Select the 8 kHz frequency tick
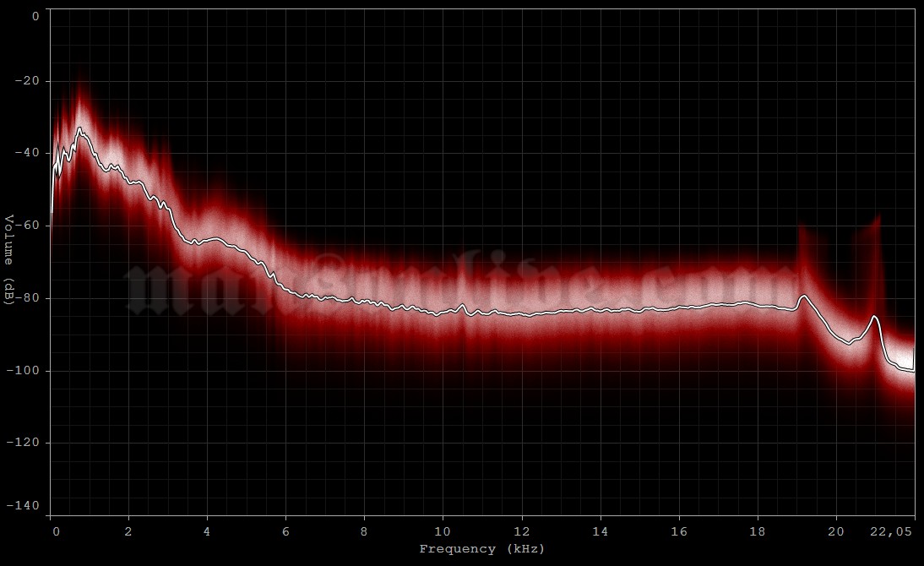Screen dimensions: 924x566 pyautogui.click(x=365, y=531)
